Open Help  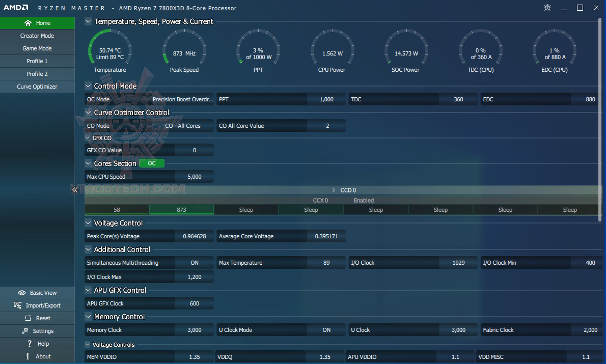click(x=38, y=344)
